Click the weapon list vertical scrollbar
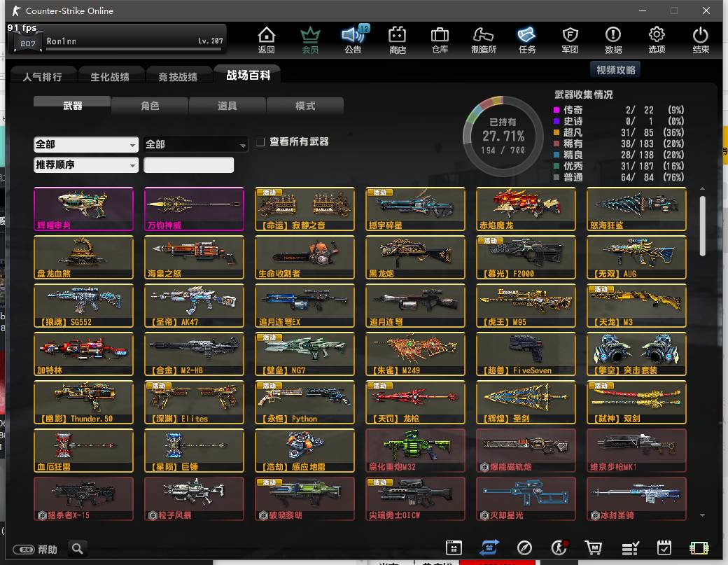This screenshot has height=565, width=728. 703,226
